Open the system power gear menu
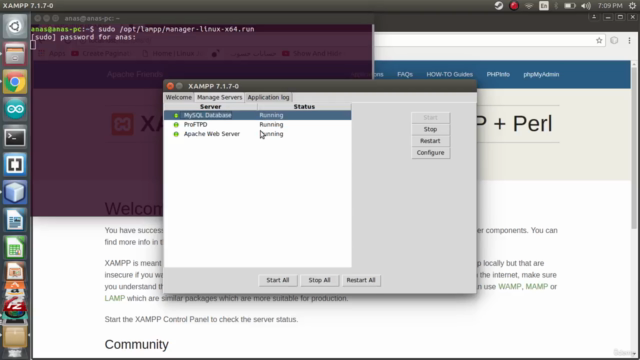The width and height of the screenshot is (640, 360). [x=632, y=6]
